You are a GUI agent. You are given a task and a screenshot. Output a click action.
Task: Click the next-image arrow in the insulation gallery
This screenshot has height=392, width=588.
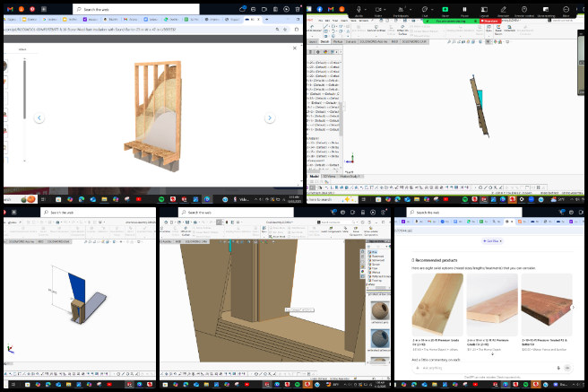(x=269, y=118)
